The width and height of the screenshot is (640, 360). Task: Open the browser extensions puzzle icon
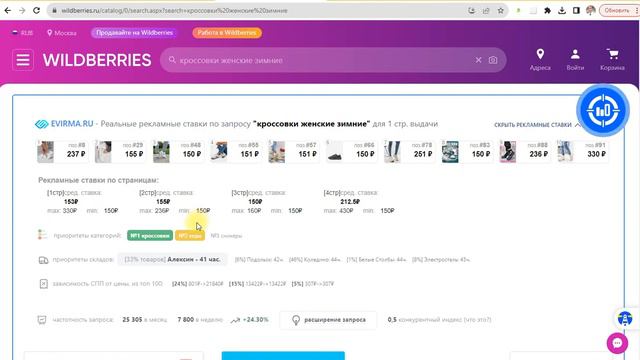tap(547, 11)
